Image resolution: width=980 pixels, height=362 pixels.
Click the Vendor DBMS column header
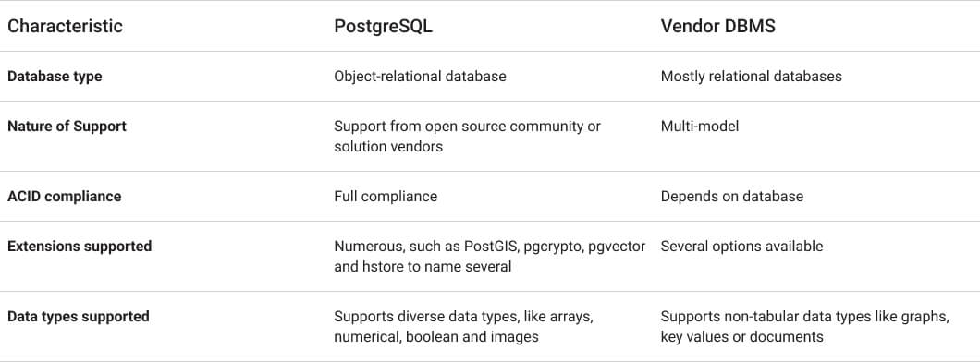pos(717,26)
